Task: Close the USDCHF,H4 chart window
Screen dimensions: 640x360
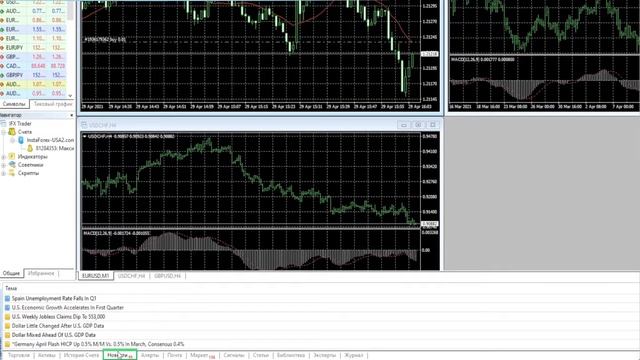Action: click(x=433, y=125)
